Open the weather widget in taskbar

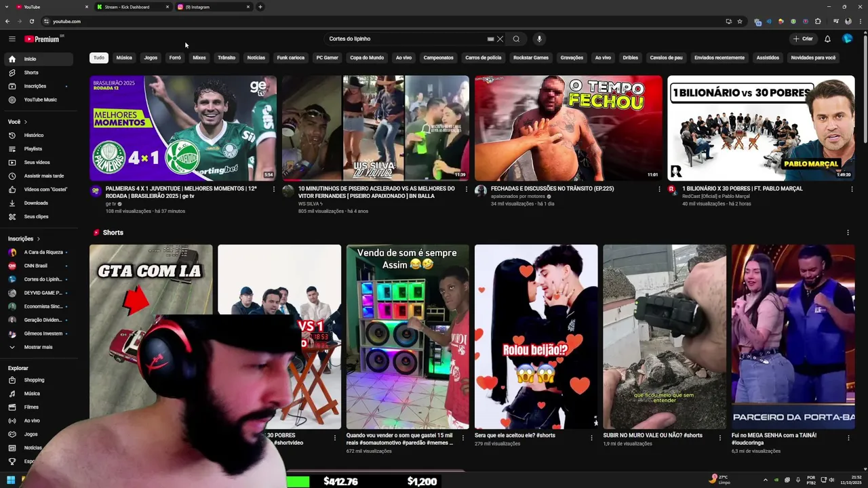[719, 479]
